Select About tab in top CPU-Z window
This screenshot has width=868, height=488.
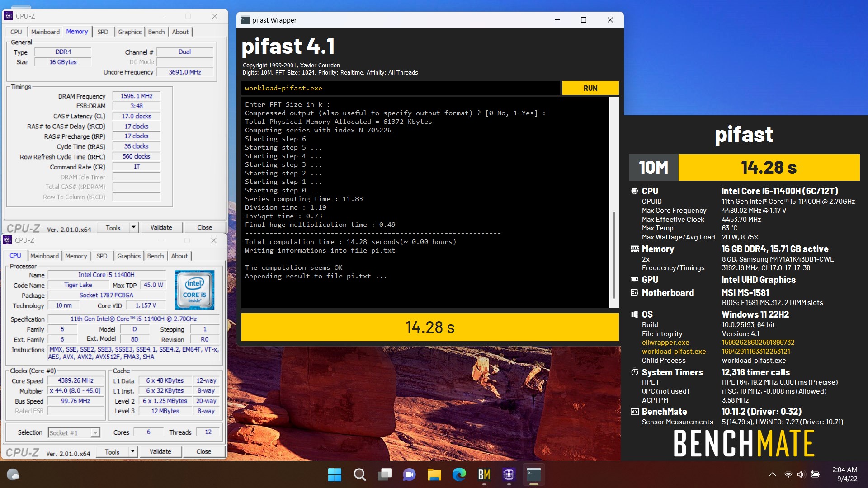coord(180,32)
